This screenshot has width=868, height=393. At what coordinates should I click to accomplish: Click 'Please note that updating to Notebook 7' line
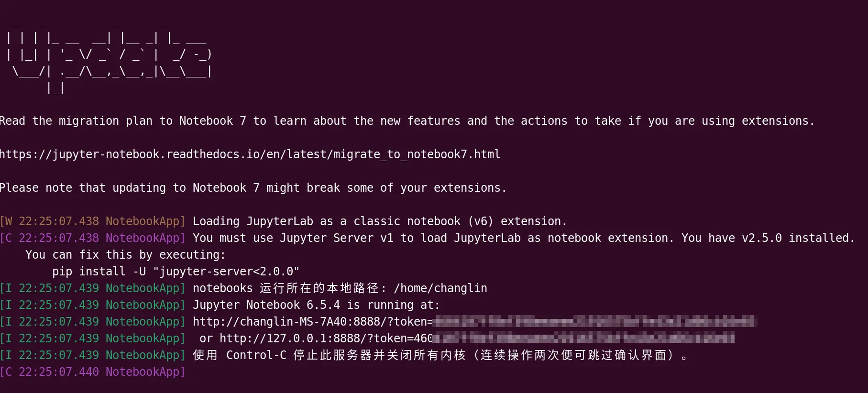click(253, 188)
